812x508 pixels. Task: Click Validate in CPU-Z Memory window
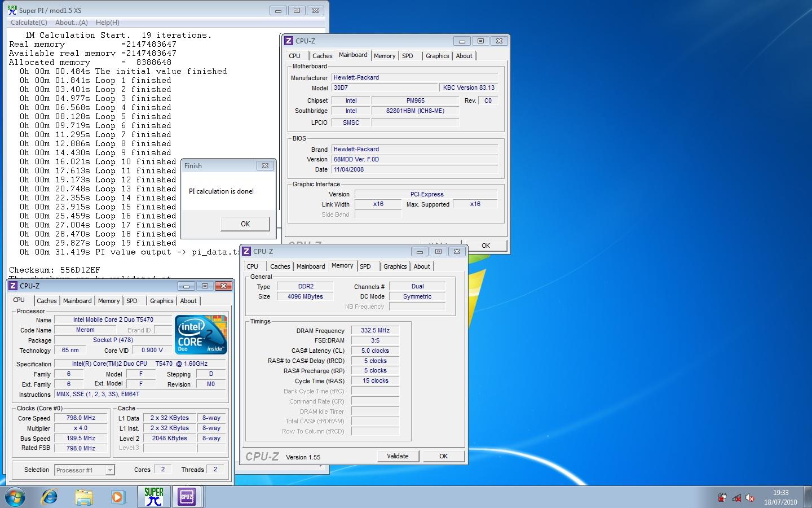coord(398,456)
